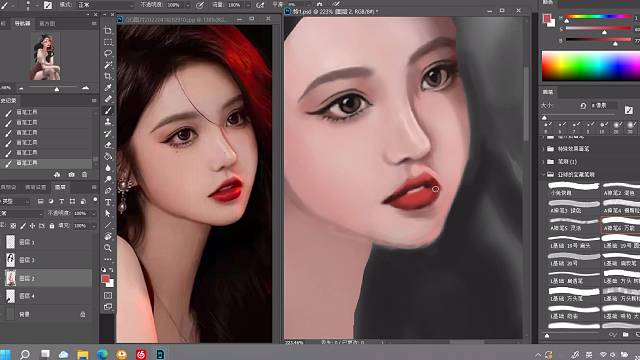Expand the 特殊效果画笔 brush folder

tap(544, 149)
